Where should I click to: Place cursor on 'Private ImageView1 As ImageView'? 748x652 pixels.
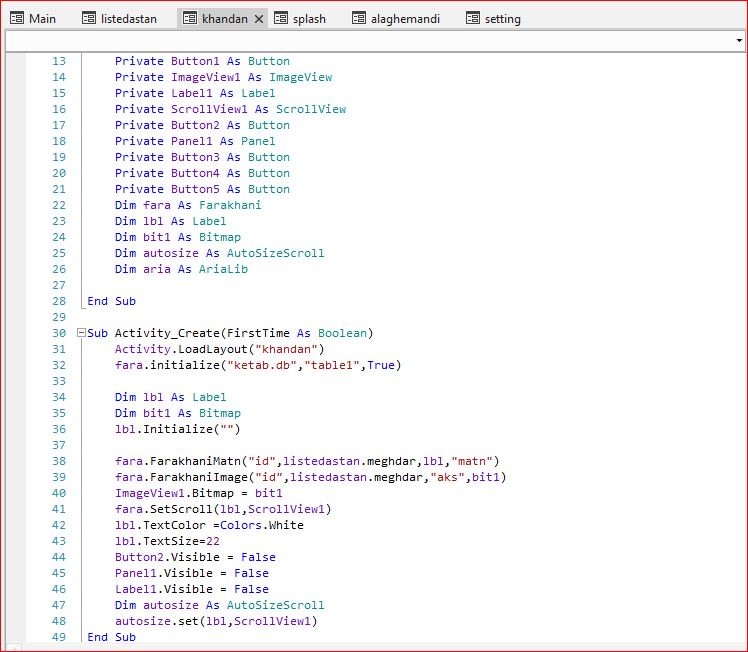tap(223, 77)
